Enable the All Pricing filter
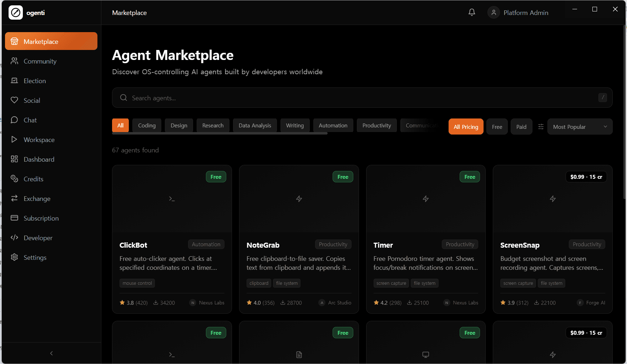This screenshot has width=627, height=364. [466, 126]
